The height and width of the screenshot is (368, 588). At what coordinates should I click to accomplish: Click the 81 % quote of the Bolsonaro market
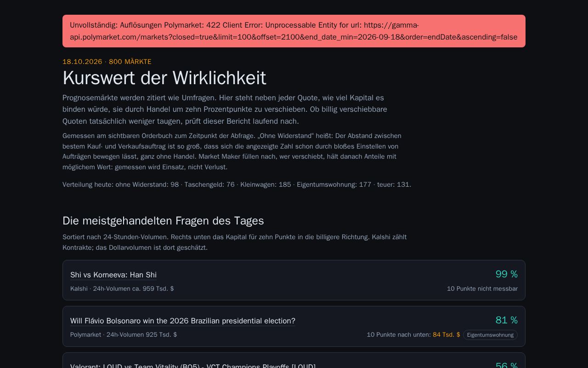click(506, 320)
